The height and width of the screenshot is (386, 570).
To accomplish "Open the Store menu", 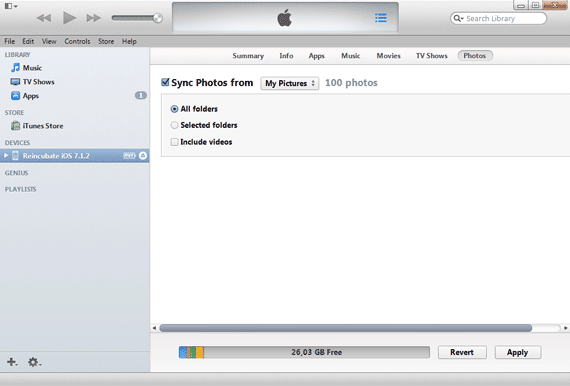I will click(106, 41).
